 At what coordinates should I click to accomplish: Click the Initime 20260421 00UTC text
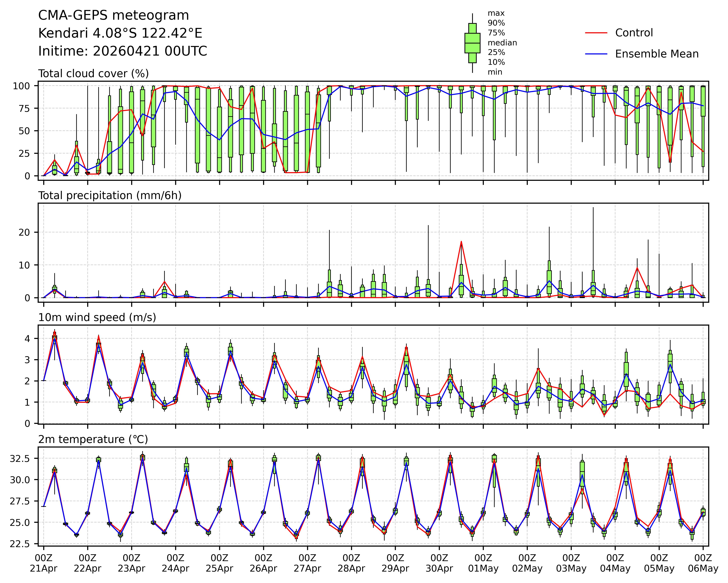123,51
